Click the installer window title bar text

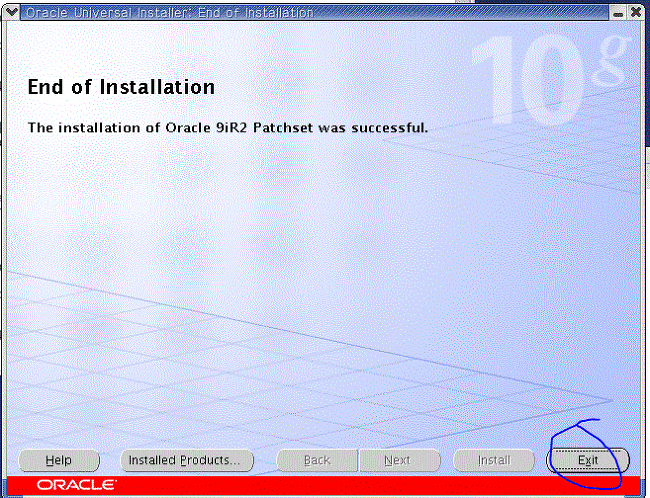coord(170,12)
